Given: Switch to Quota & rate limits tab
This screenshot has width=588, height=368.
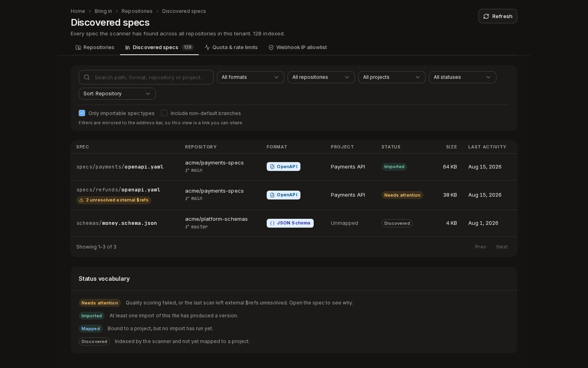Looking at the screenshot, I should pos(231,47).
